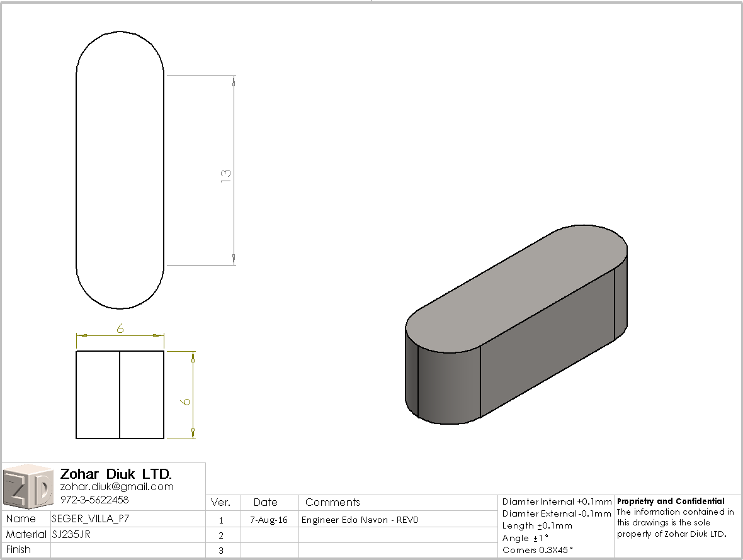Select the Material field value SJ235JR
The width and height of the screenshot is (743, 560).
(74, 534)
